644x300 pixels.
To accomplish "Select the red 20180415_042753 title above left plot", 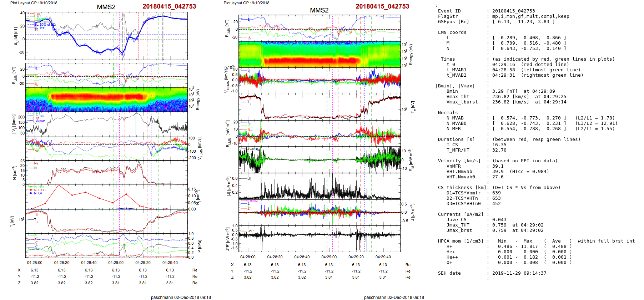I will click(169, 6).
